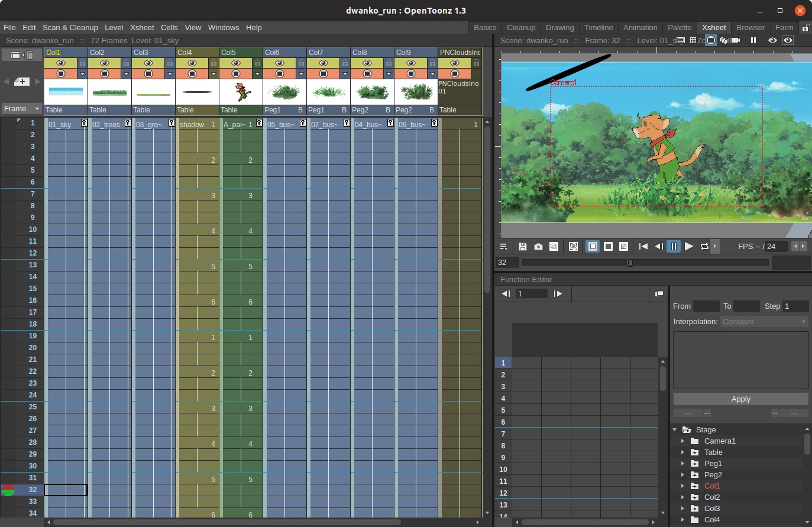The width and height of the screenshot is (812, 527).
Task: Toggle the Col2 preview visibility eye
Action: 105,63
